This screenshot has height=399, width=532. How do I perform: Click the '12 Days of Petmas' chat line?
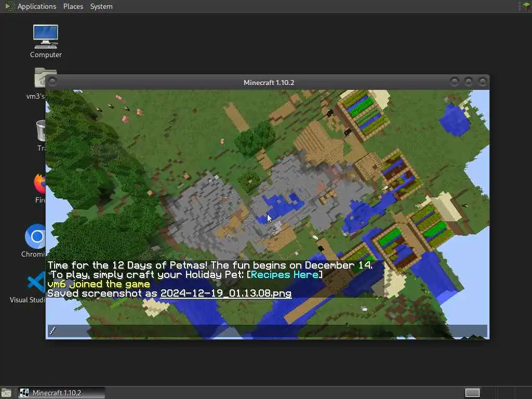pyautogui.click(x=210, y=265)
